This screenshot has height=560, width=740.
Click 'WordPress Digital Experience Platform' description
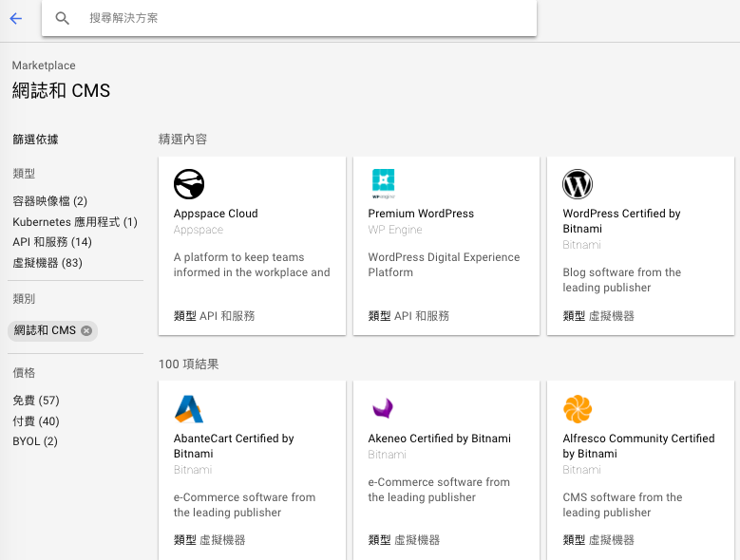[444, 265]
